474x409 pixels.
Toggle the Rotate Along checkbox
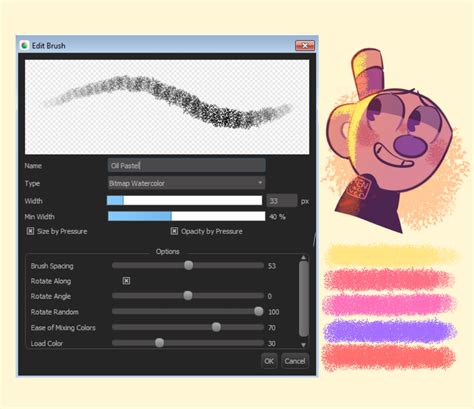pos(126,281)
